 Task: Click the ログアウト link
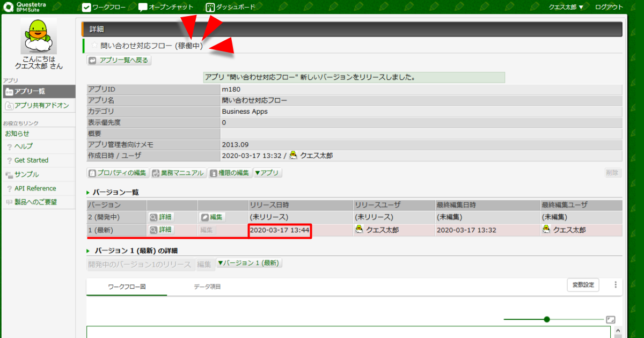609,8
